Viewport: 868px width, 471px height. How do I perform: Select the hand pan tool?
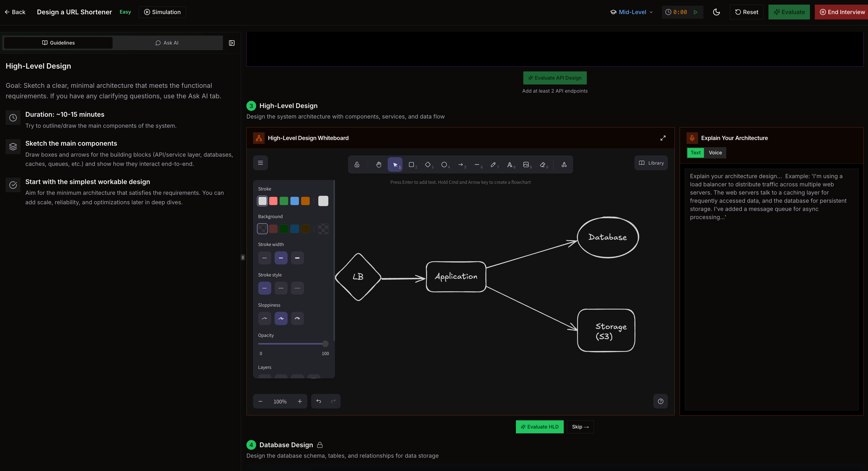click(x=378, y=165)
